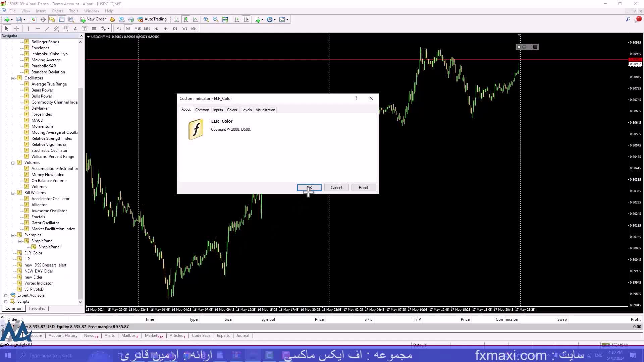
Task: Switch to the Inputs tab
Action: tap(218, 110)
